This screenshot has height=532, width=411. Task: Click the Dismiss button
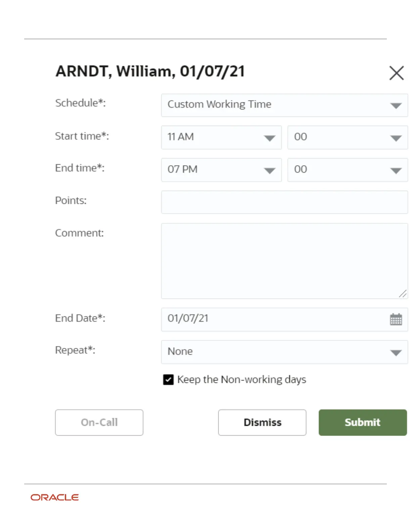click(x=262, y=423)
